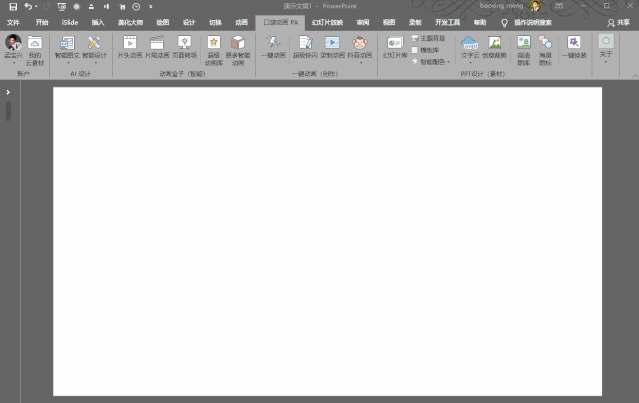Switch to the iSlide ribbon tab
Viewport: 639px width, 403px height.
tap(70, 22)
